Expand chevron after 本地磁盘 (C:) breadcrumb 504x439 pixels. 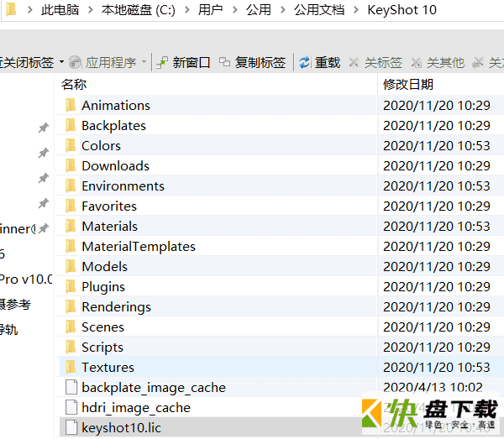coord(187,10)
